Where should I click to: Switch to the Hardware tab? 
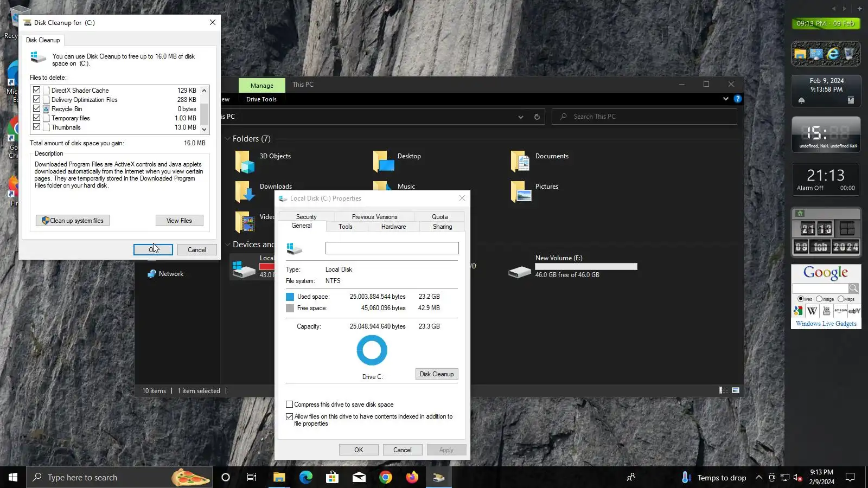(393, 227)
